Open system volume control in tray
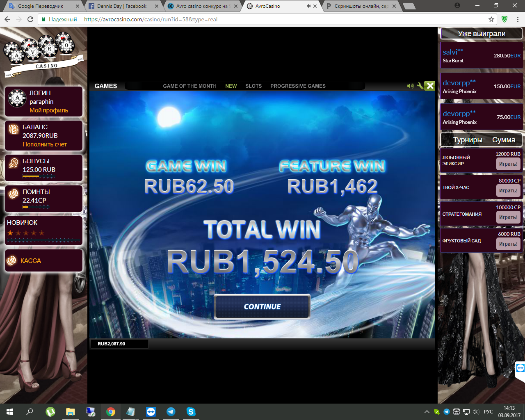The image size is (525, 420). (x=476, y=412)
